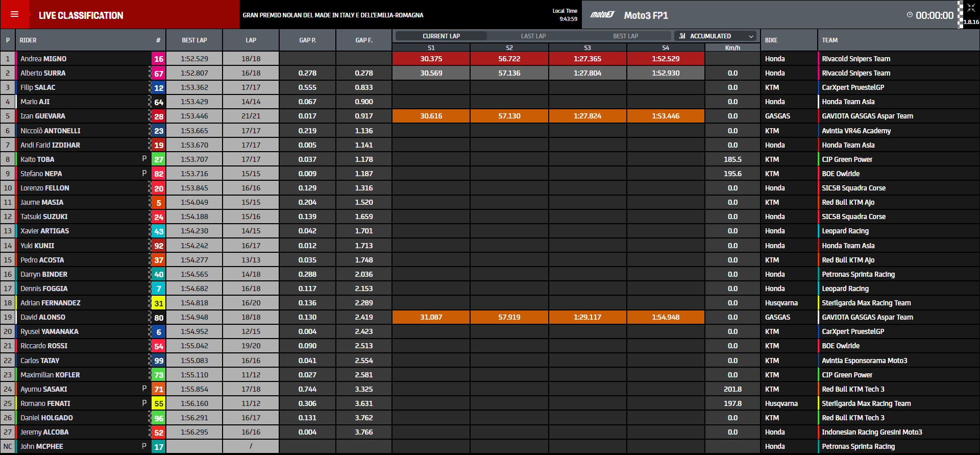Click number 16 swatch of Andrea MIGNO

pos(159,59)
